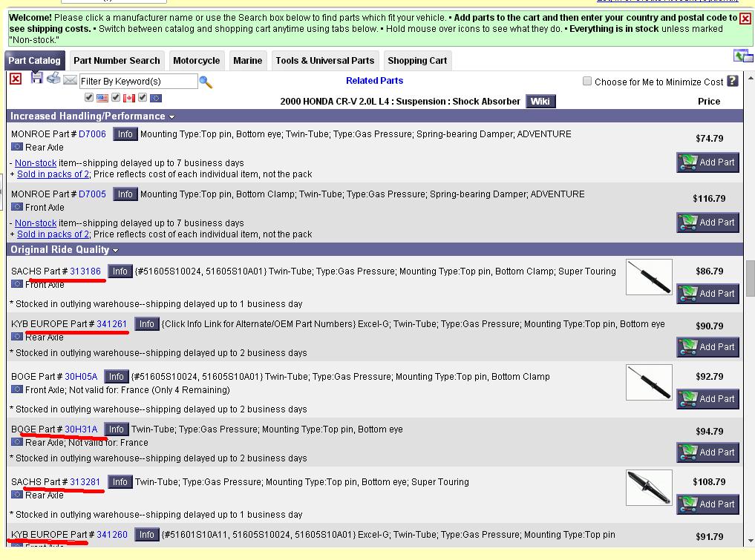
Task: Open the Marine tab
Action: click(247, 61)
